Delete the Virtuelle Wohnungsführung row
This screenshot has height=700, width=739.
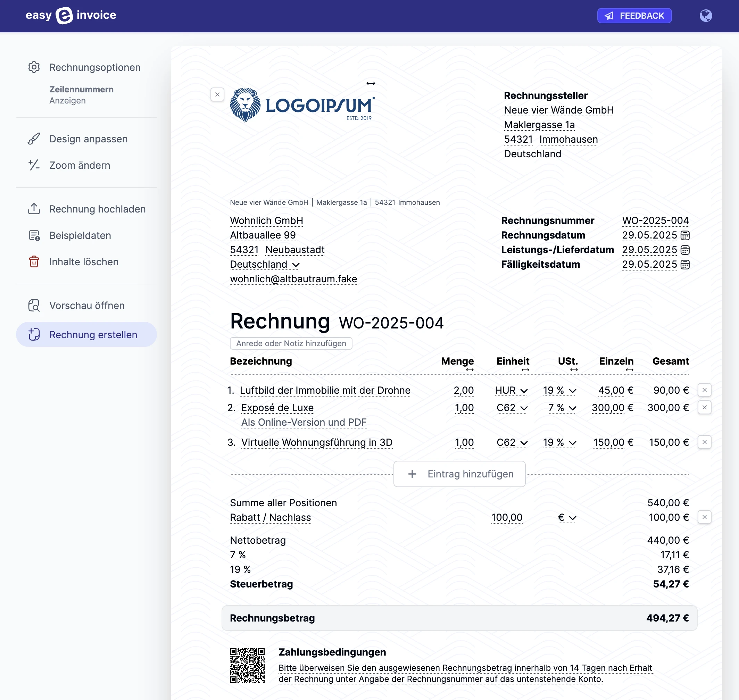(704, 442)
